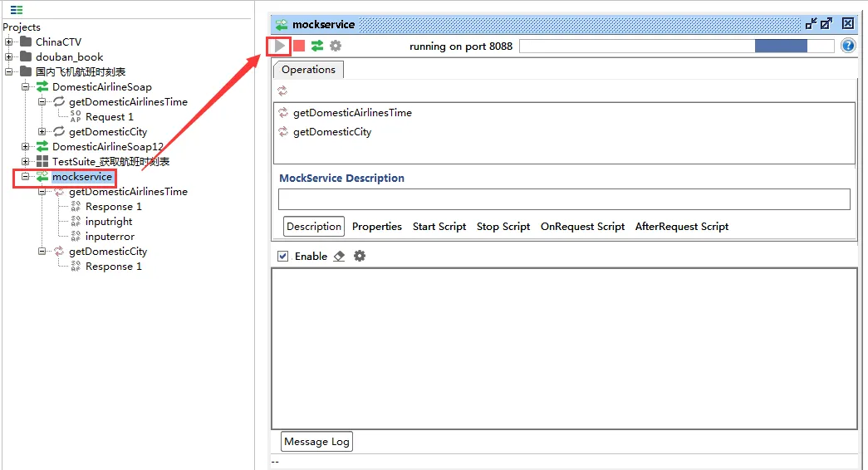Click the green arrows icon in mockservice toolbar
The width and height of the screenshot is (868, 470).
pos(317,46)
